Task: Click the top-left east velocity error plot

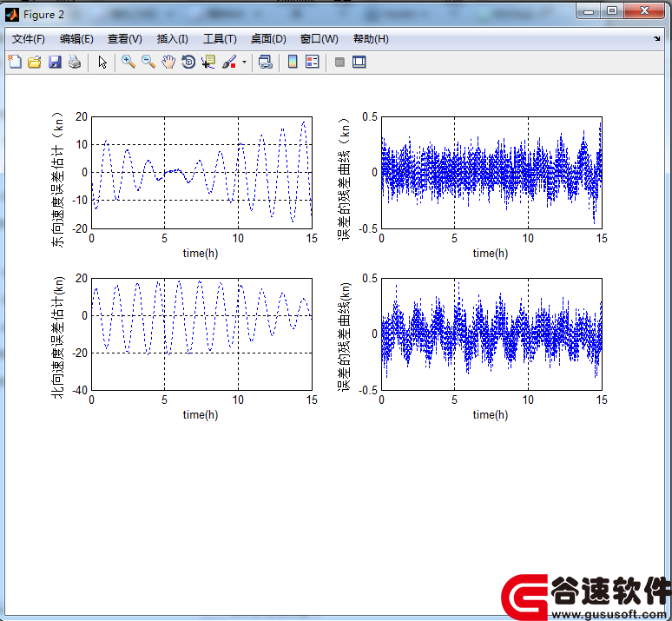Action: point(201,173)
